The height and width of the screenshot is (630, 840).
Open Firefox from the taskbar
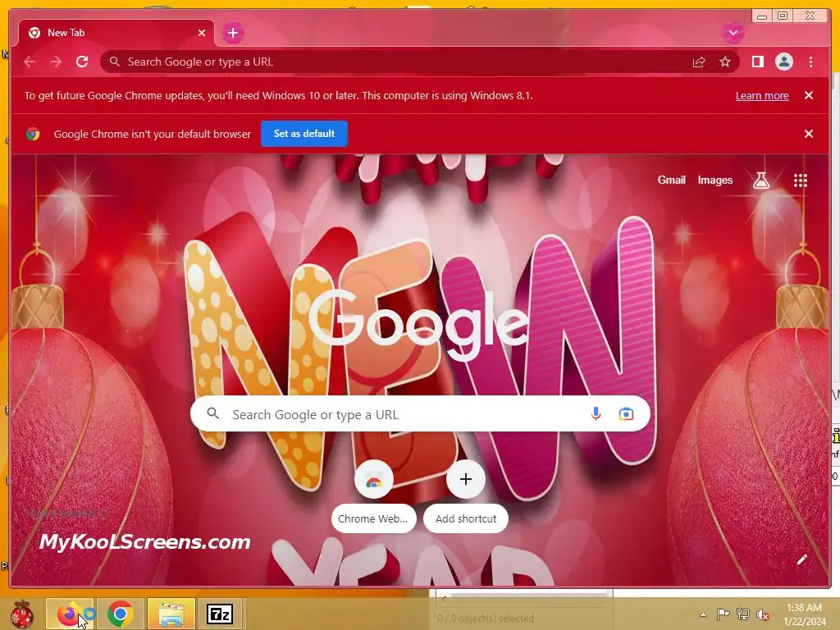click(71, 614)
